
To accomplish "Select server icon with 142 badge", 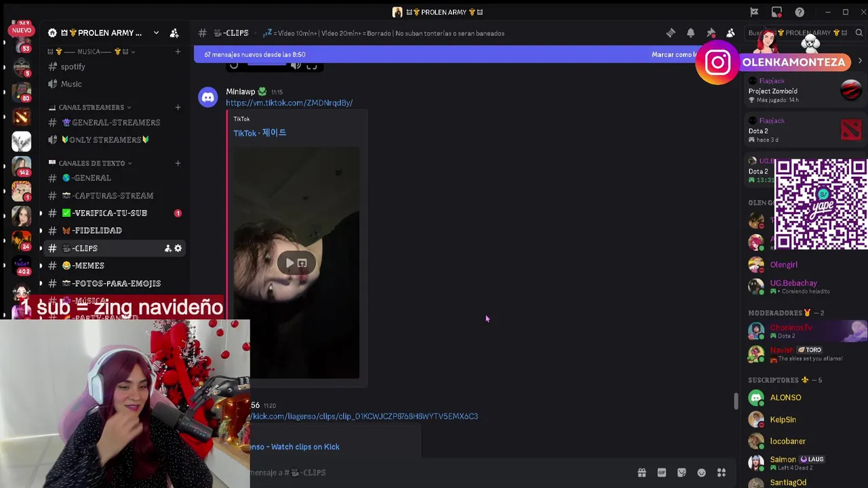I will pyautogui.click(x=21, y=166).
